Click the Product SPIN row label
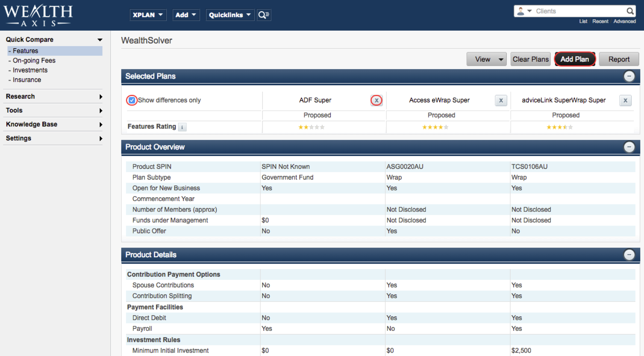The height and width of the screenshot is (356, 644). (x=152, y=167)
